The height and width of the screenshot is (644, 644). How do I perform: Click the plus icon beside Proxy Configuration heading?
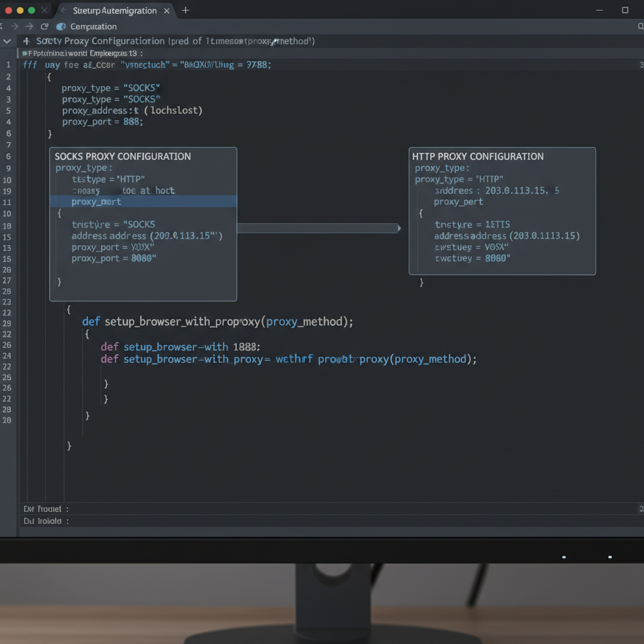[x=25, y=40]
